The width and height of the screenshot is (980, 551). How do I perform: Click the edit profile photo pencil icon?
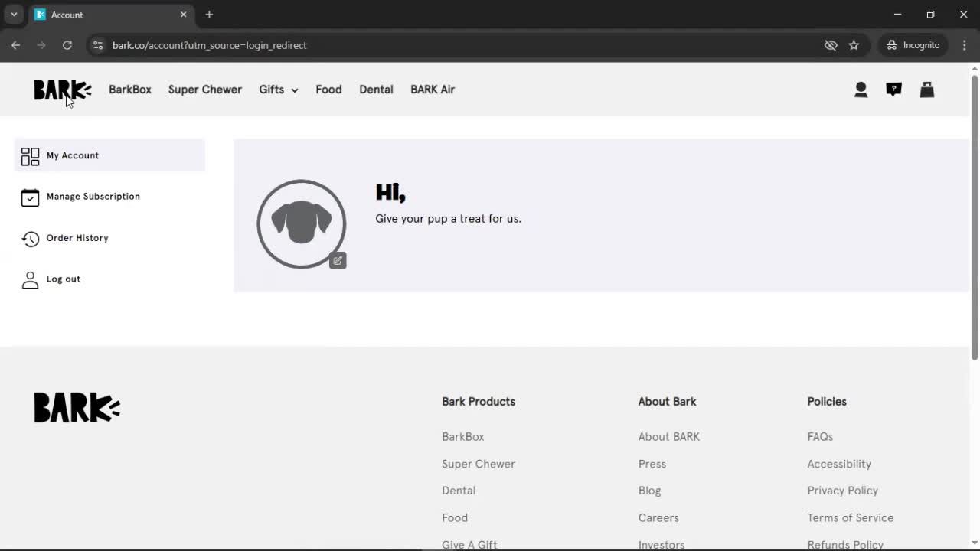[338, 260]
